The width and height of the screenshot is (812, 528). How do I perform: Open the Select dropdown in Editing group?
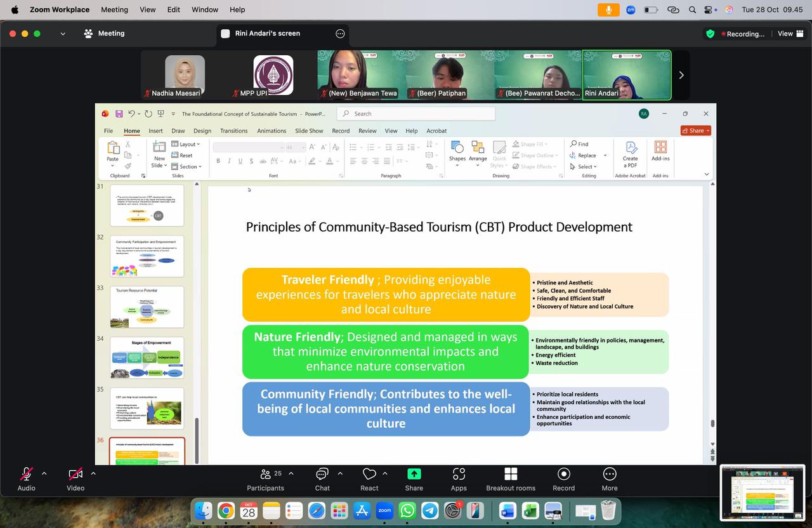583,166
